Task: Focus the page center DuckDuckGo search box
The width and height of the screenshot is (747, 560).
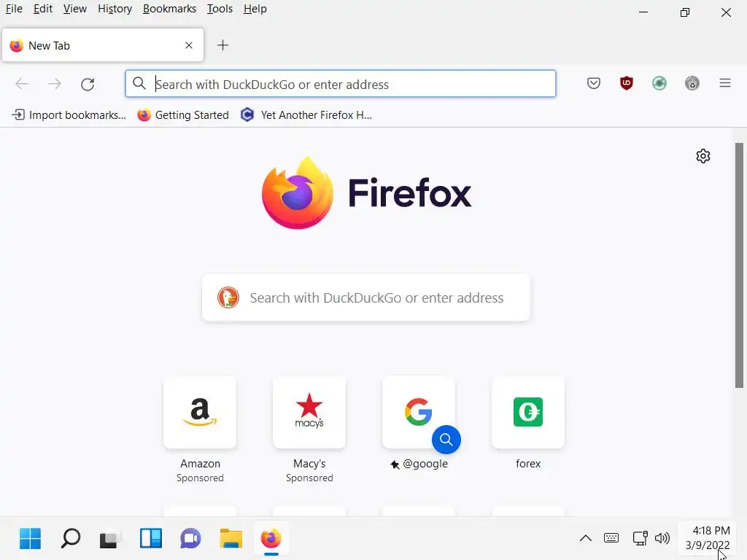Action: click(x=366, y=297)
